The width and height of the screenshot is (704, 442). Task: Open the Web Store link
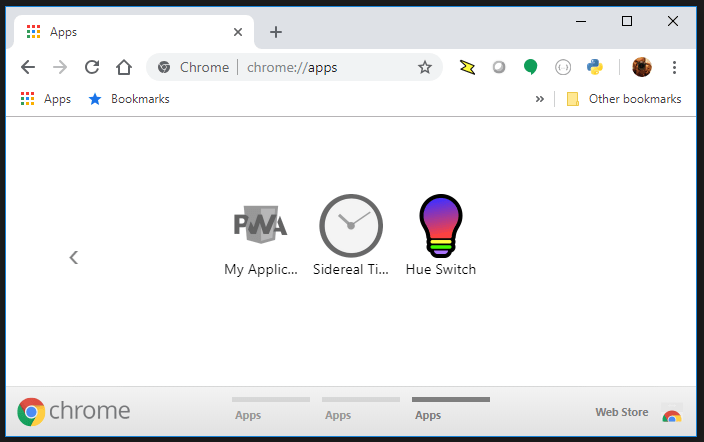pos(621,412)
